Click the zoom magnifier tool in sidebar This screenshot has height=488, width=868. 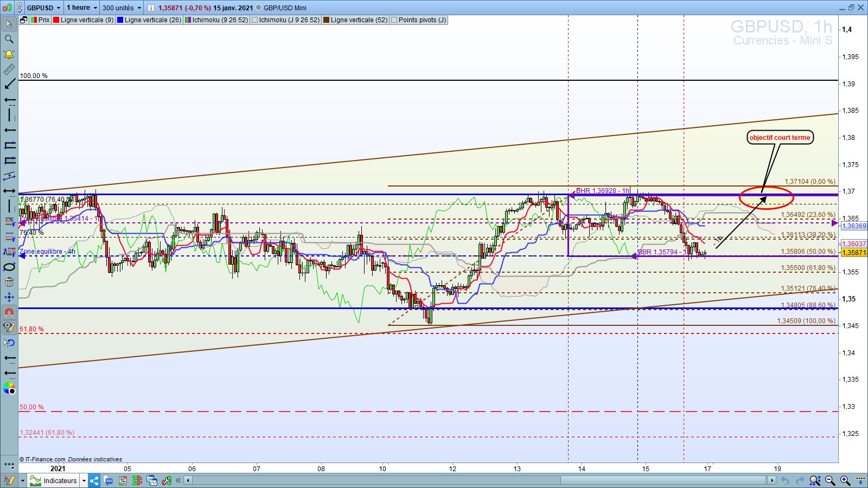click(9, 39)
